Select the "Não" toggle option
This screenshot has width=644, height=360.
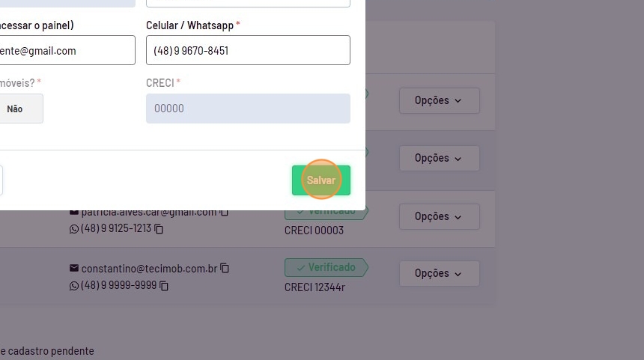(x=15, y=109)
